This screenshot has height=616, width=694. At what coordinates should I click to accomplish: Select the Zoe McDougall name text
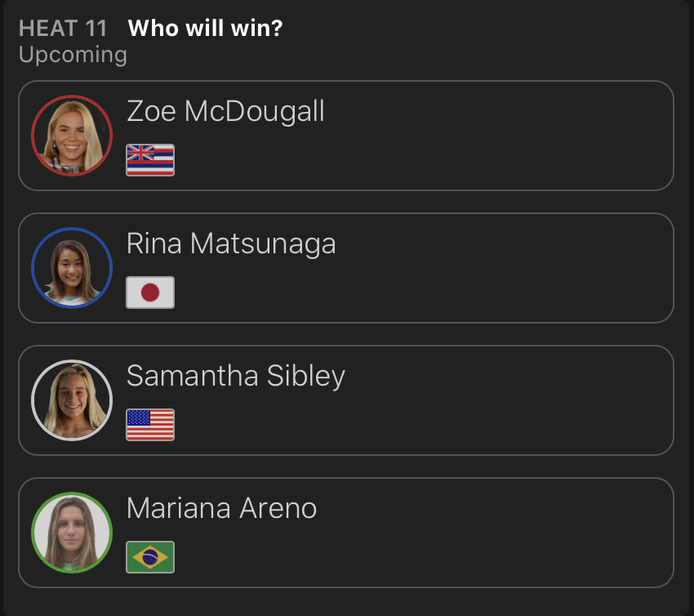coord(225,111)
